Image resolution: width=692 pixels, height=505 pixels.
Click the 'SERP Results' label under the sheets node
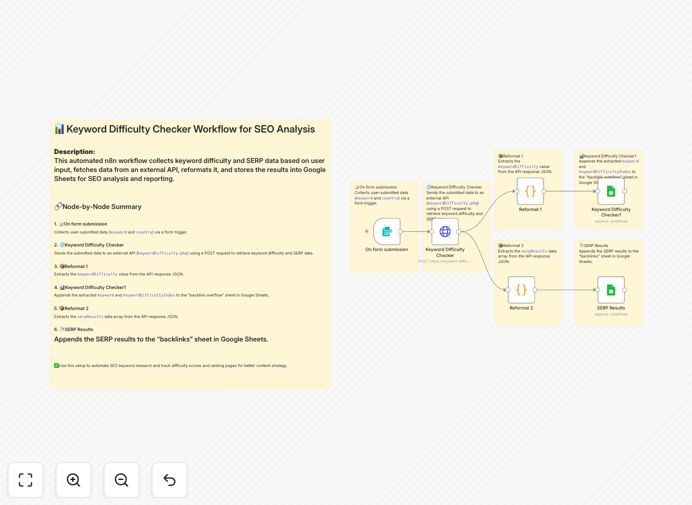coord(611,308)
